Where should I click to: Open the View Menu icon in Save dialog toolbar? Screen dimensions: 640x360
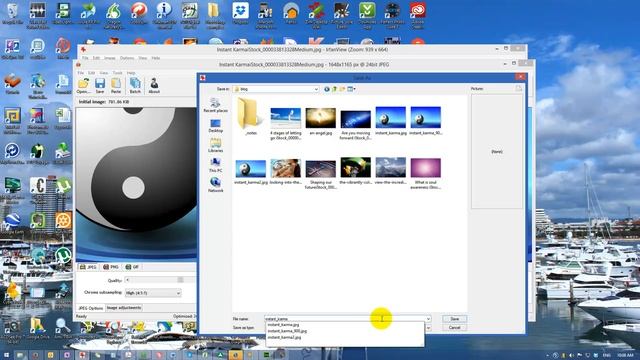pos(351,89)
